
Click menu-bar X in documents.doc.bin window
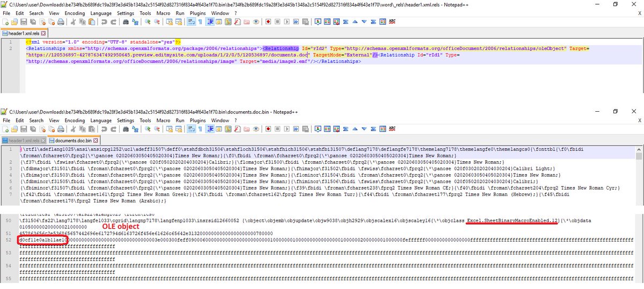[640, 120]
